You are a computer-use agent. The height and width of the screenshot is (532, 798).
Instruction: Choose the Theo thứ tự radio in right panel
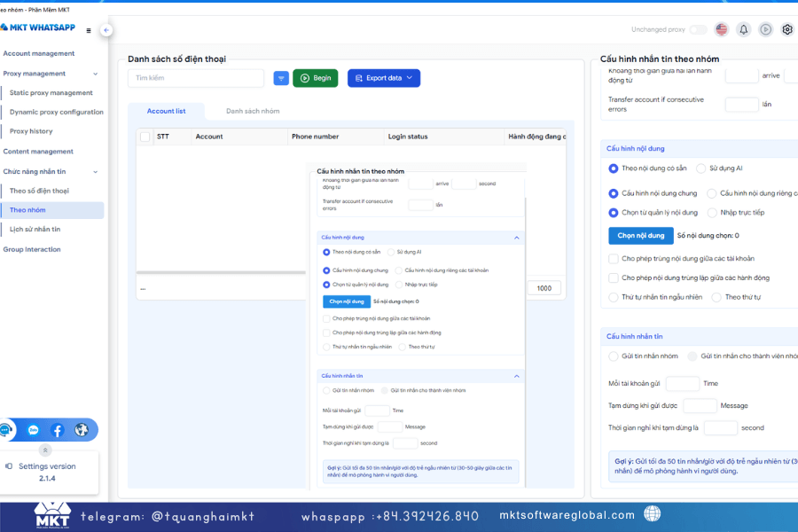(x=716, y=297)
